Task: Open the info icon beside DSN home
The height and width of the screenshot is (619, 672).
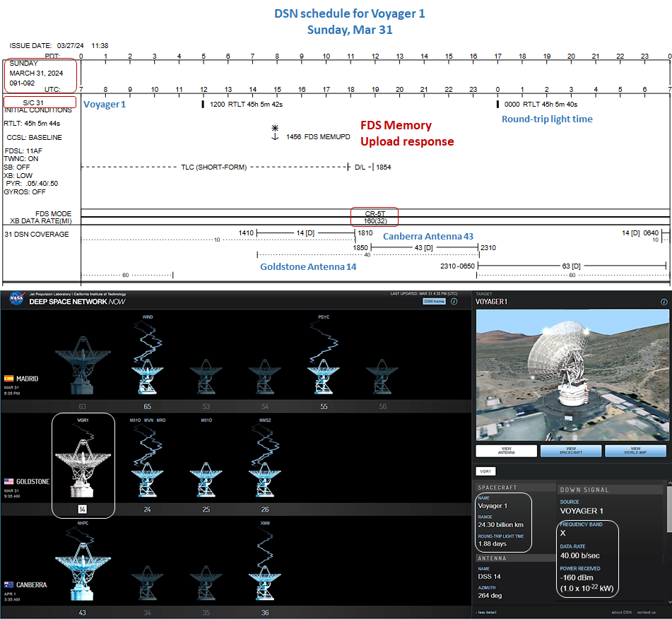Action: click(x=454, y=301)
